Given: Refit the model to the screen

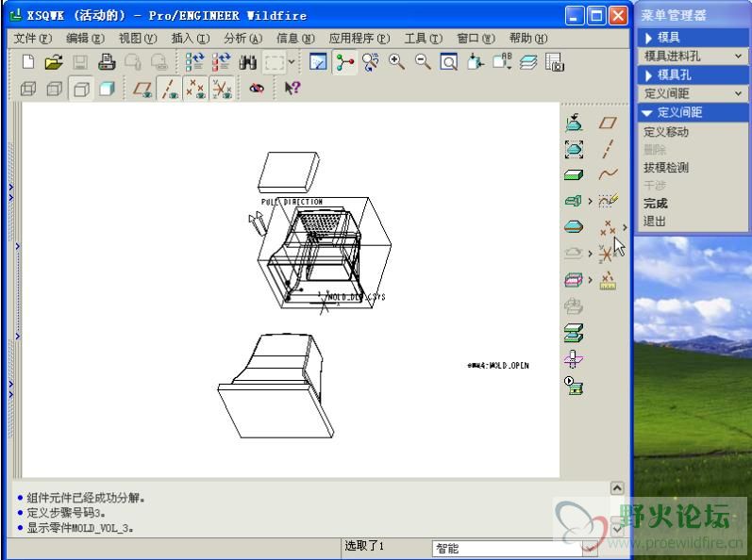Looking at the screenshot, I should pos(448,62).
